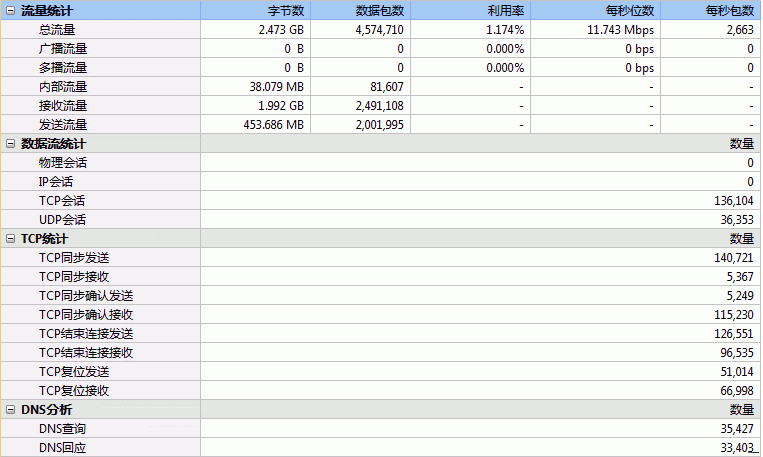Image resolution: width=763 pixels, height=457 pixels.
Task: Click the 1.174% utilization cell
Action: pyautogui.click(x=471, y=30)
